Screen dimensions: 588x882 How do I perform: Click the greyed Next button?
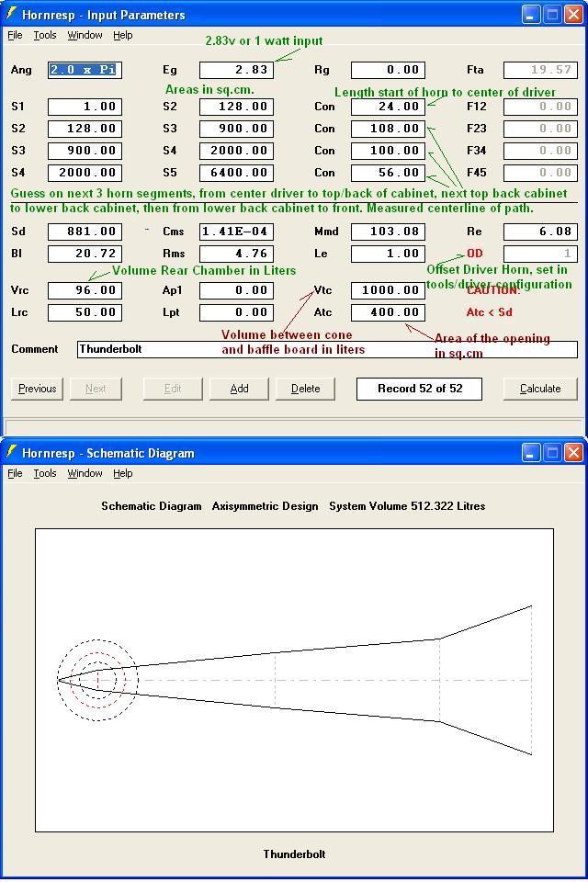(x=96, y=389)
